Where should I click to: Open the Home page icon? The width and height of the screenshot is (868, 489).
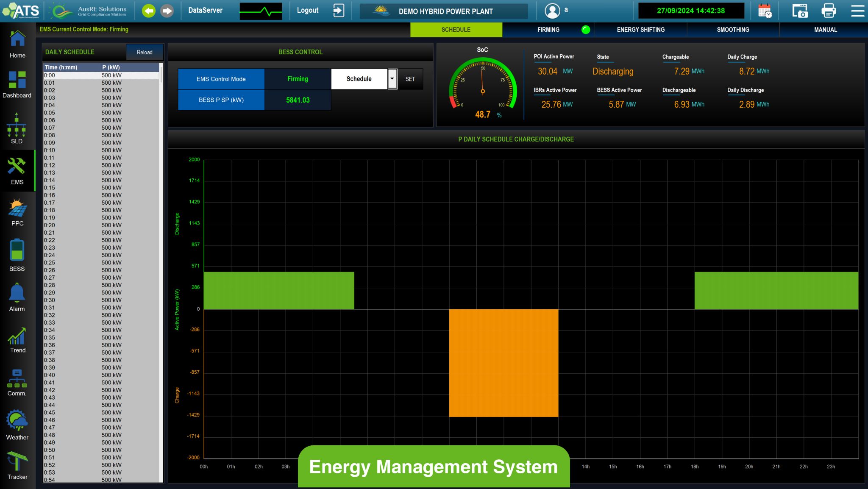pyautogui.click(x=17, y=39)
